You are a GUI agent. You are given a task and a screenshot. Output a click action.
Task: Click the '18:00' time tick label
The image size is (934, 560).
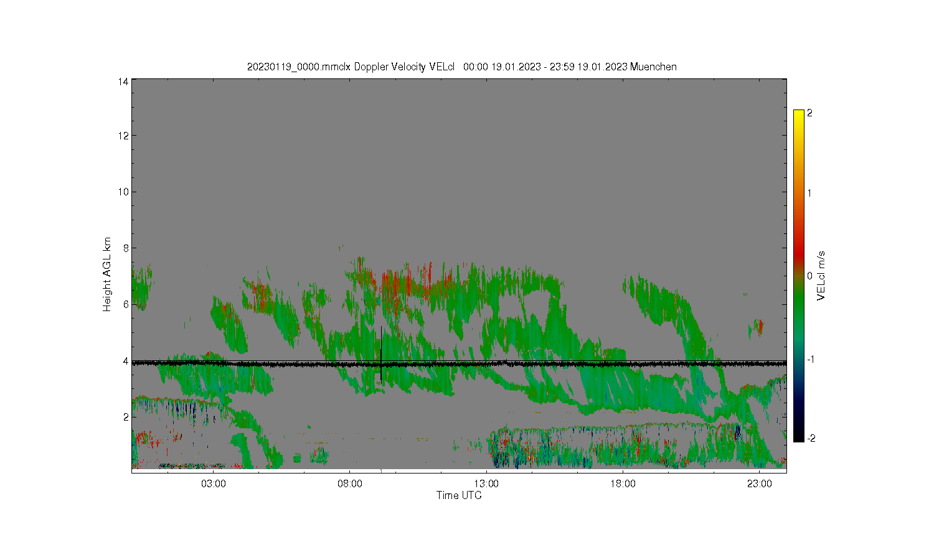point(623,483)
